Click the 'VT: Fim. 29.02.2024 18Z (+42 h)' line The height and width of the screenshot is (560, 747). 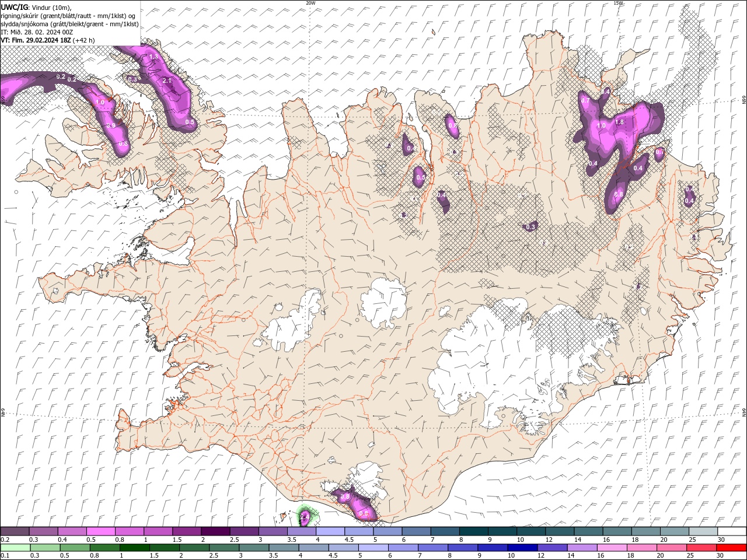[x=48, y=40]
